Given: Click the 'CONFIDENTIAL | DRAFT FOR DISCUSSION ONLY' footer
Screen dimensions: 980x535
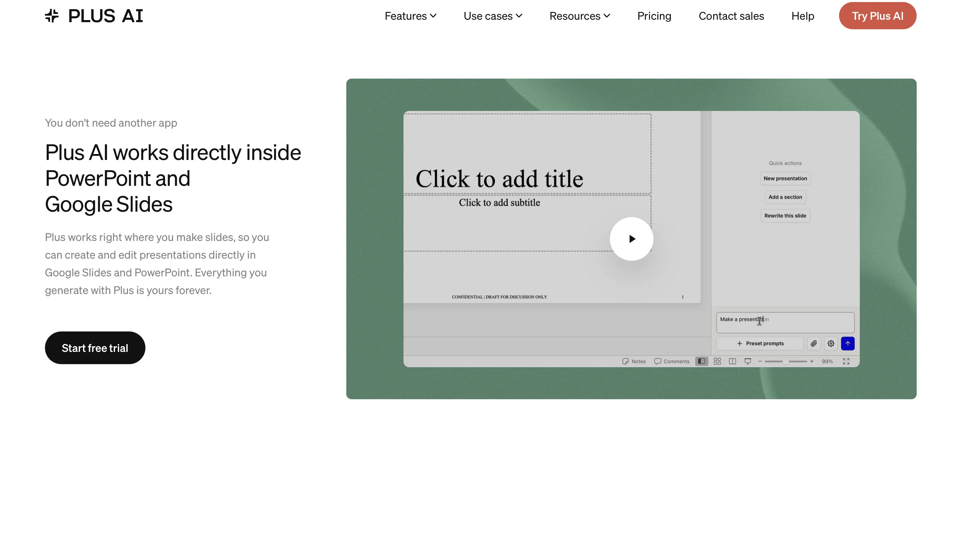Looking at the screenshot, I should (x=499, y=297).
